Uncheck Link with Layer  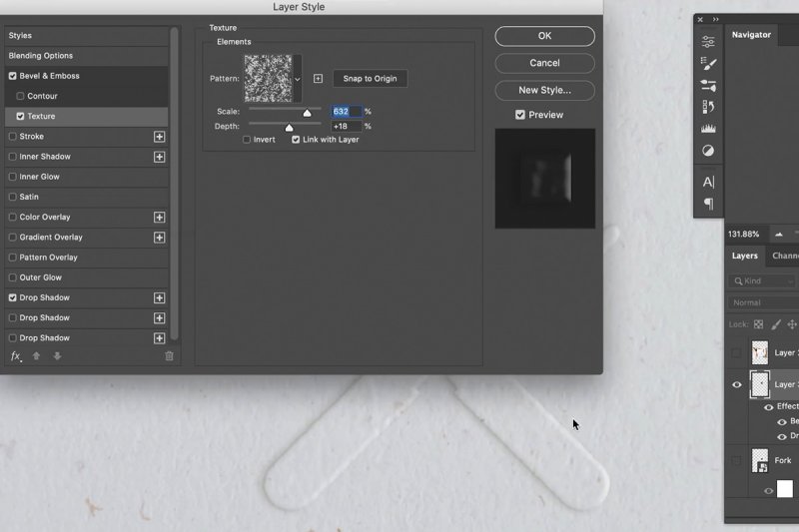coord(296,140)
